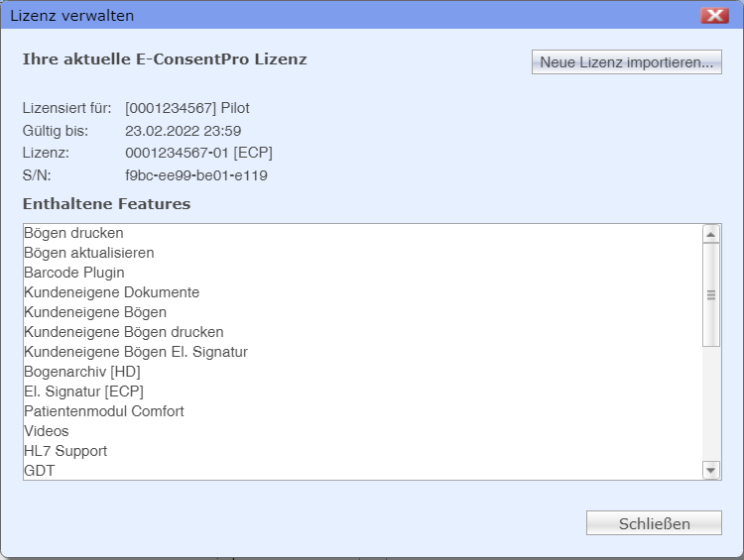
Task: Click Neue Lizenz importieren button
Action: tap(626, 62)
